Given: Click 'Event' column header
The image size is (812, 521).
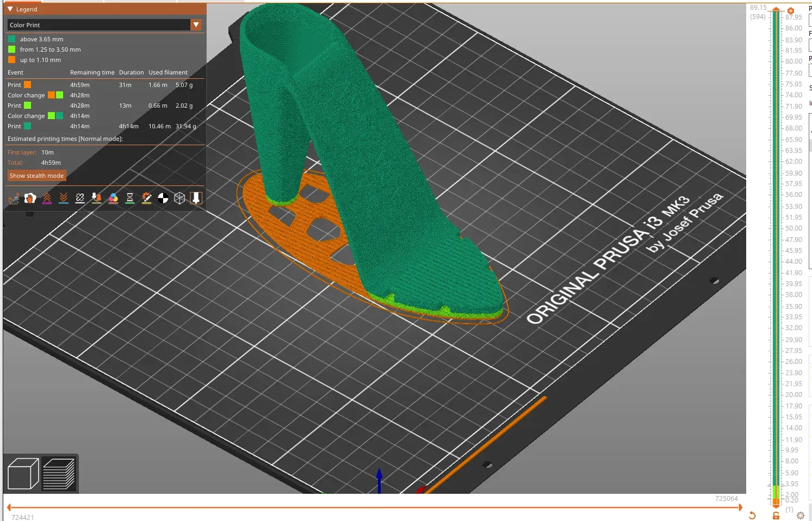Looking at the screenshot, I should pos(15,72).
